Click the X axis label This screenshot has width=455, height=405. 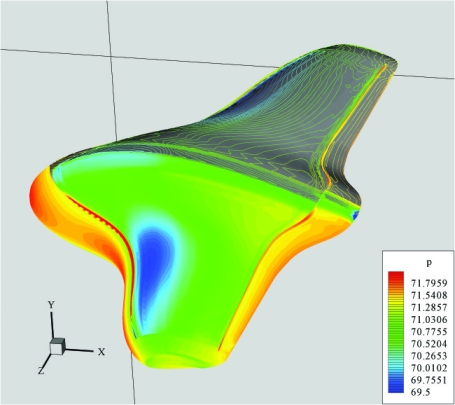(101, 352)
